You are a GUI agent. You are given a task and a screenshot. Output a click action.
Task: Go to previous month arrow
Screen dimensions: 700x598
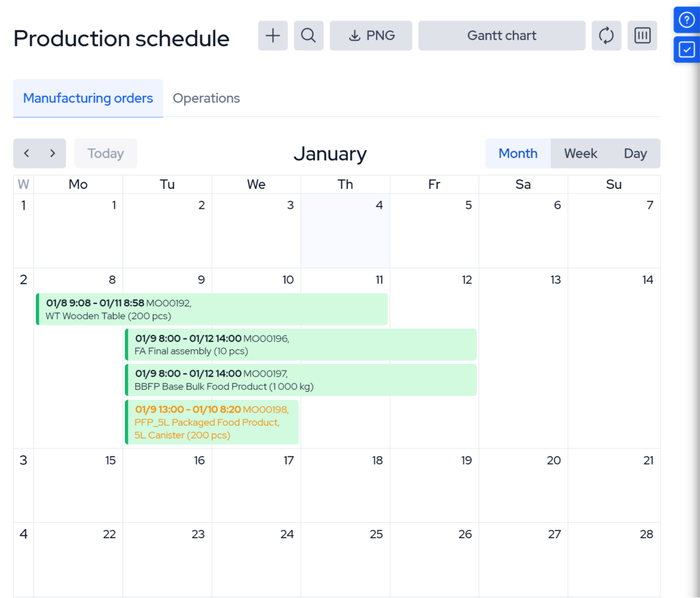click(x=27, y=154)
